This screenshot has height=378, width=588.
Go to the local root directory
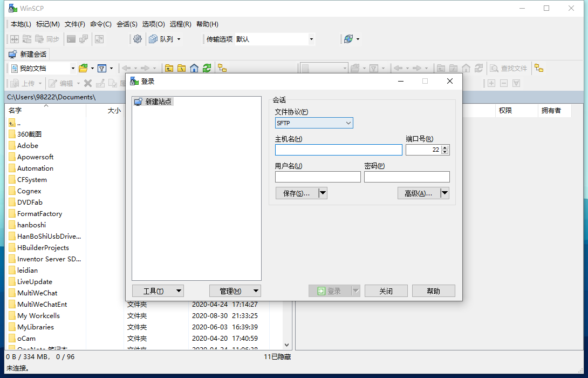[181, 69]
